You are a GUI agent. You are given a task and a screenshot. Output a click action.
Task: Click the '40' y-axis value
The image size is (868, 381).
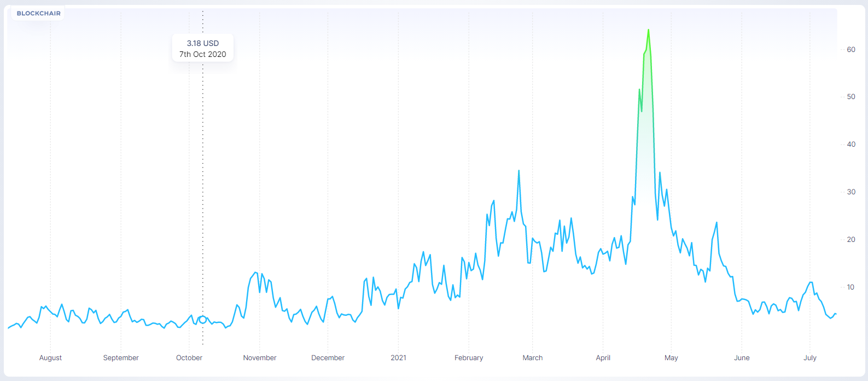coord(851,145)
